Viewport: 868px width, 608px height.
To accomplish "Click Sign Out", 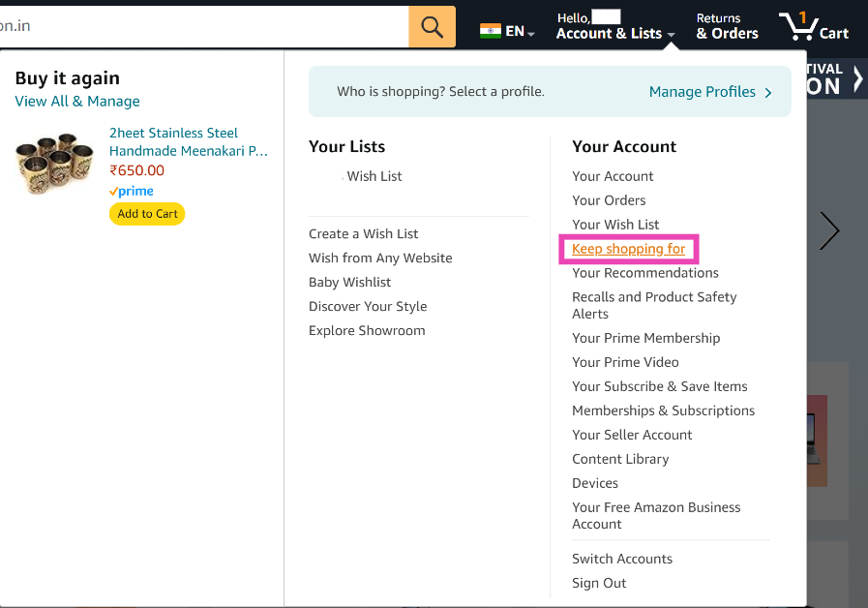I will click(x=599, y=583).
